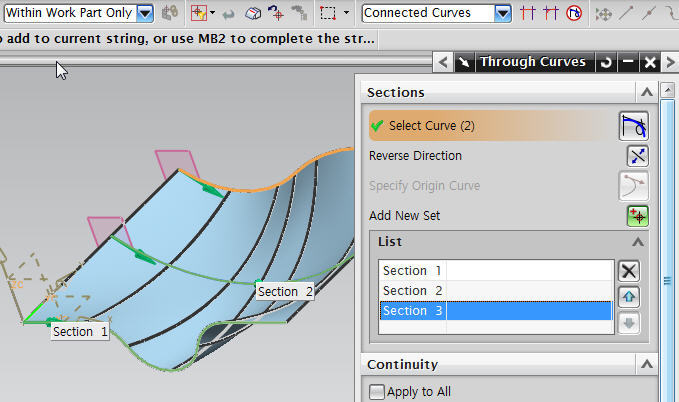
Task: Click the Section 1 label in the viewport
Action: click(x=80, y=332)
